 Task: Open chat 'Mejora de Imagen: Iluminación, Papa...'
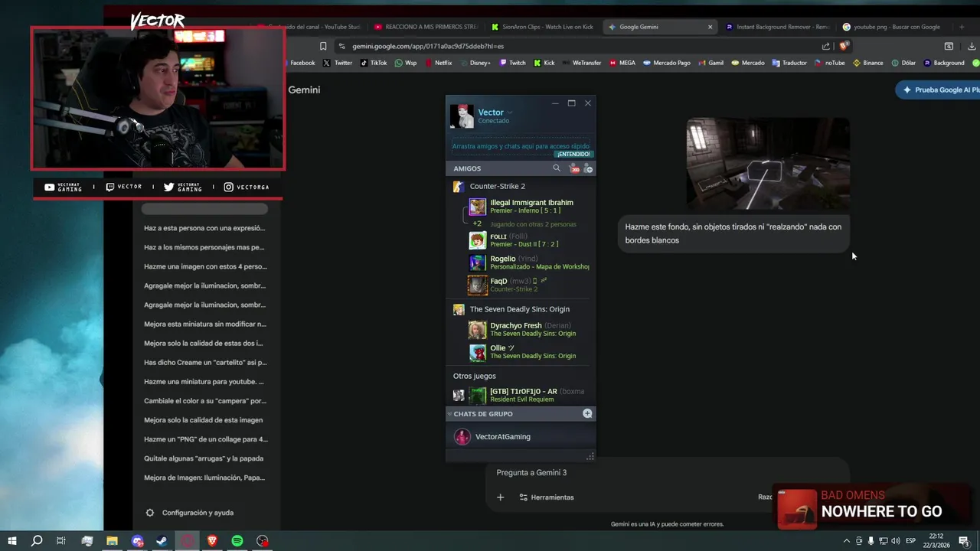pos(204,478)
